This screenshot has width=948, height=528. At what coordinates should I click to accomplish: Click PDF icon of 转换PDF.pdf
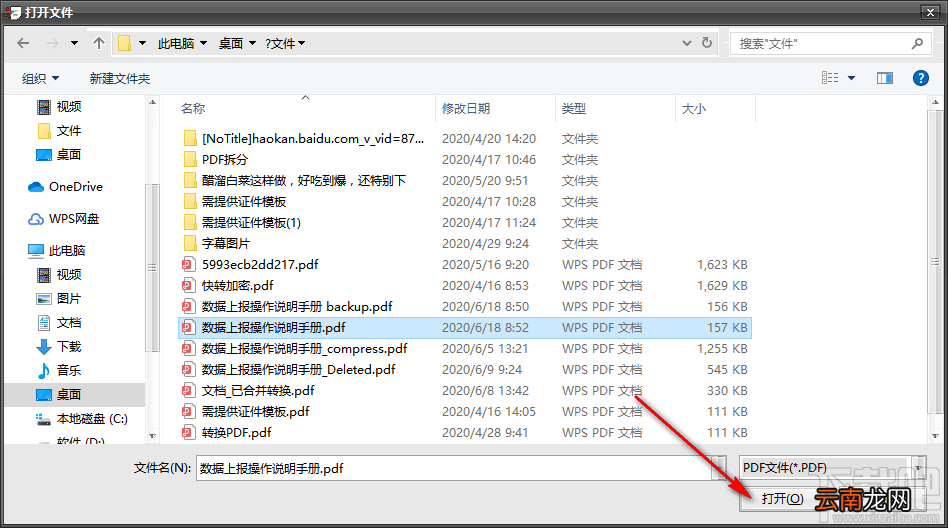pos(189,432)
